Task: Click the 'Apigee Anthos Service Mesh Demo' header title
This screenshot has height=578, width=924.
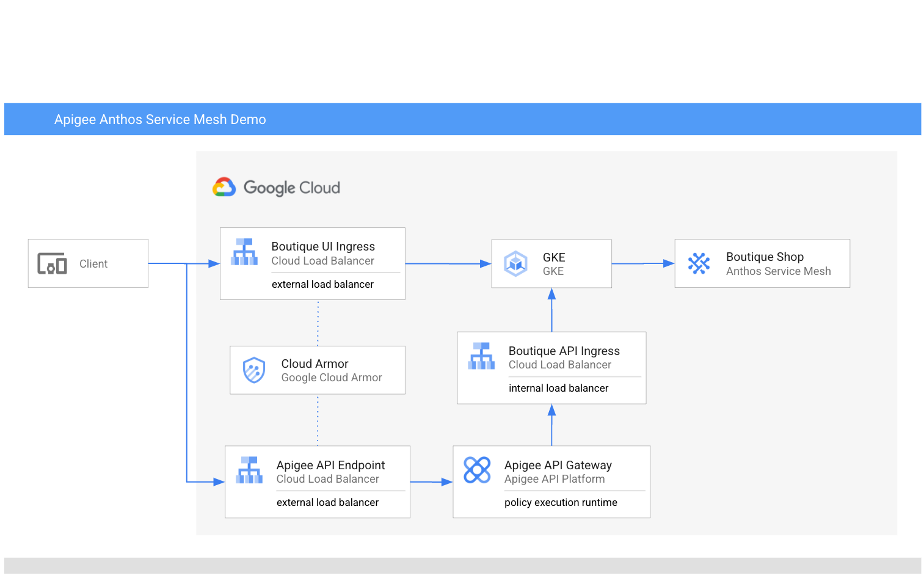Action: [160, 119]
